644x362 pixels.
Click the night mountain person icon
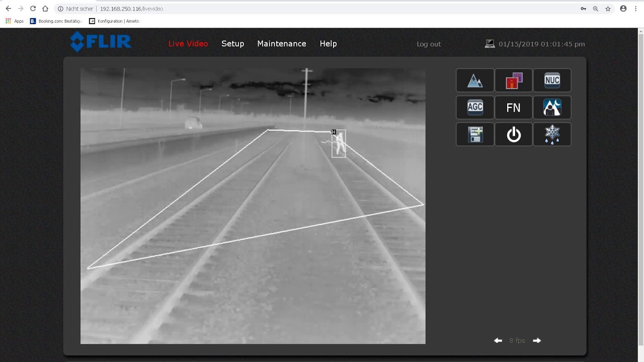(x=552, y=108)
